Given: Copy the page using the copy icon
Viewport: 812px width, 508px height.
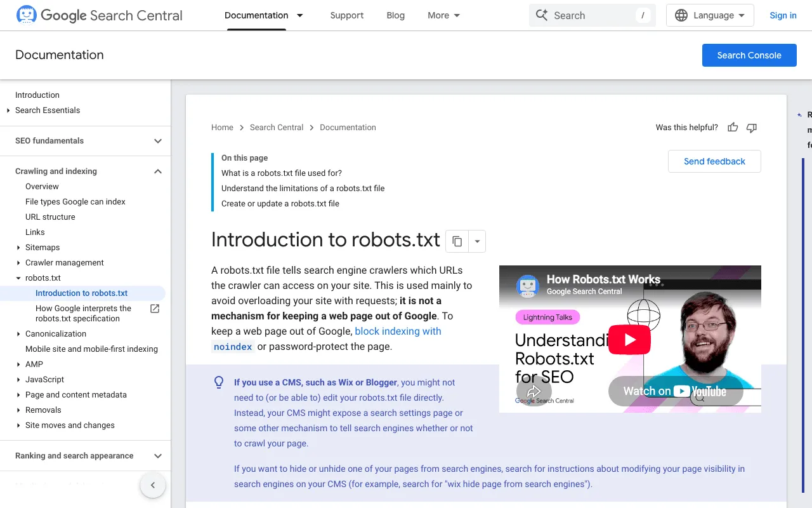Looking at the screenshot, I should [457, 241].
